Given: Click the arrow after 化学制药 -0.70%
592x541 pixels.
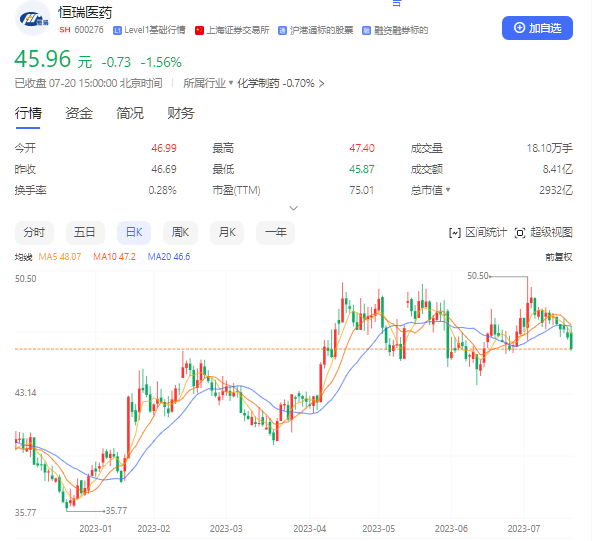Looking at the screenshot, I should click(x=321, y=83).
